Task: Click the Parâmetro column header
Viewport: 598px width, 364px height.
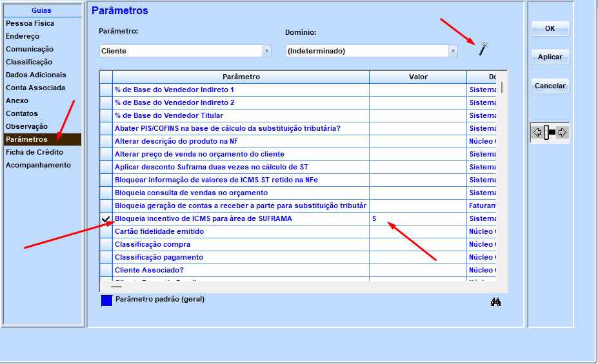Action: [241, 77]
